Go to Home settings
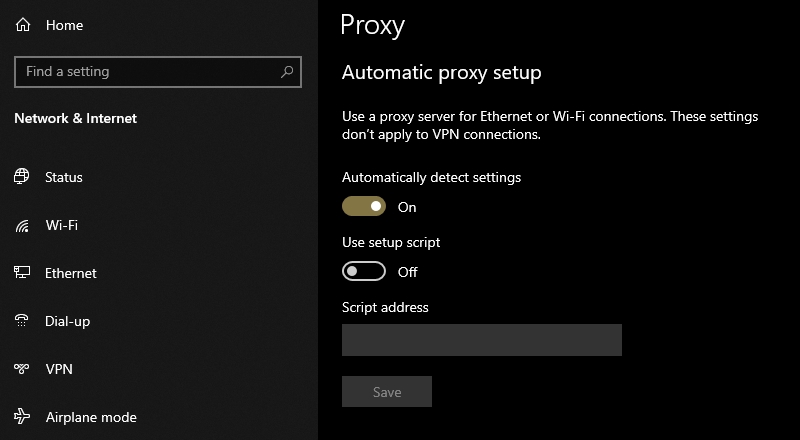The image size is (800, 440). (x=65, y=25)
